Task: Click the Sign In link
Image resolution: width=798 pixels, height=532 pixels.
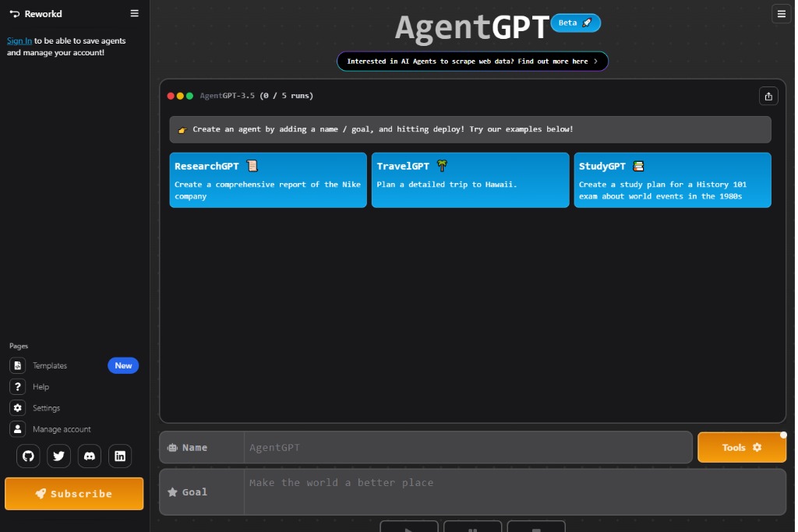Action: 19,40
